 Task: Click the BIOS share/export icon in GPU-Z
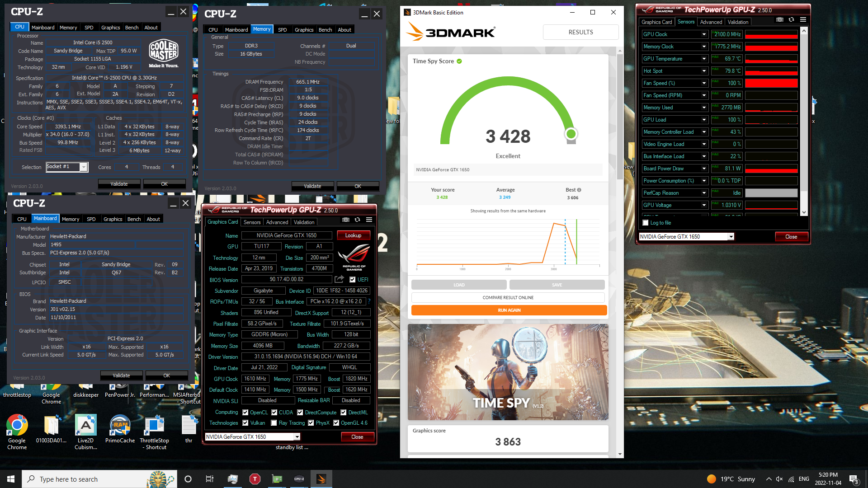(339, 279)
